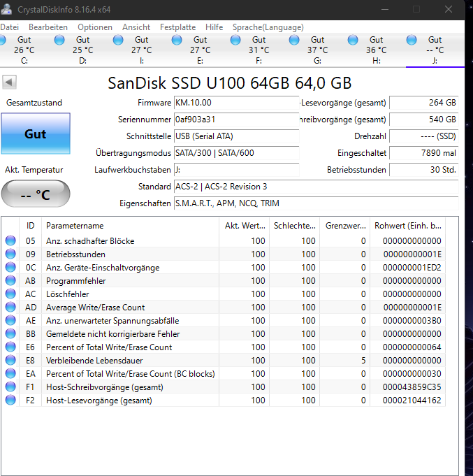This screenshot has width=473, height=476.
Task: Click the Parametername column header
Action: coord(130,226)
